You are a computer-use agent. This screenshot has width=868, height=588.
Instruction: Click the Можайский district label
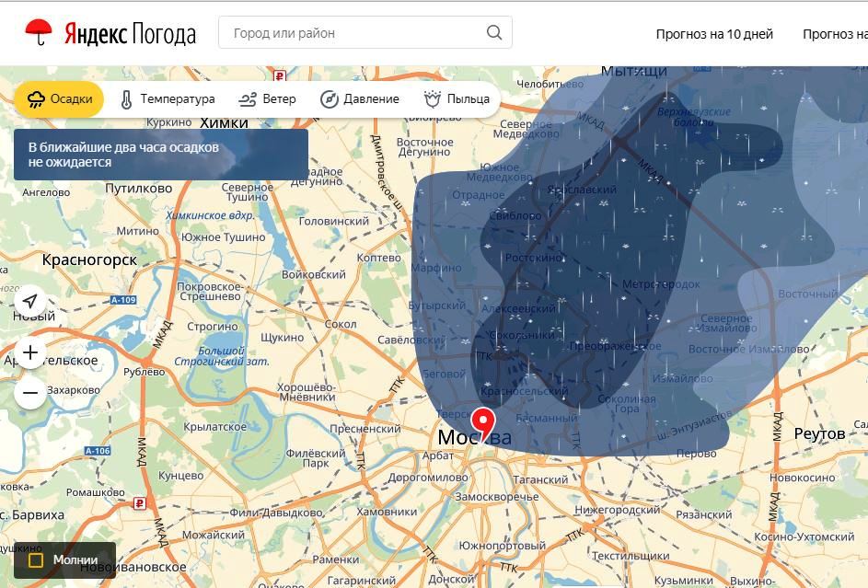pyautogui.click(x=214, y=535)
